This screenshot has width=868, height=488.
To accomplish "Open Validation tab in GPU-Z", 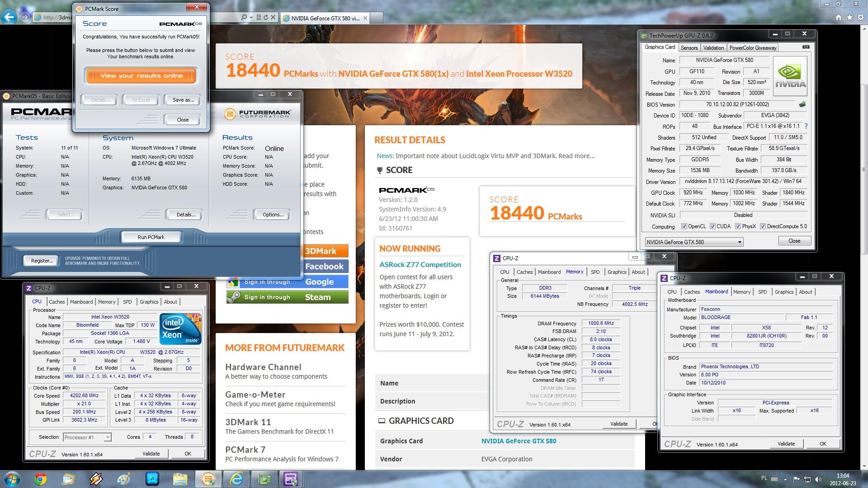I will (x=713, y=48).
